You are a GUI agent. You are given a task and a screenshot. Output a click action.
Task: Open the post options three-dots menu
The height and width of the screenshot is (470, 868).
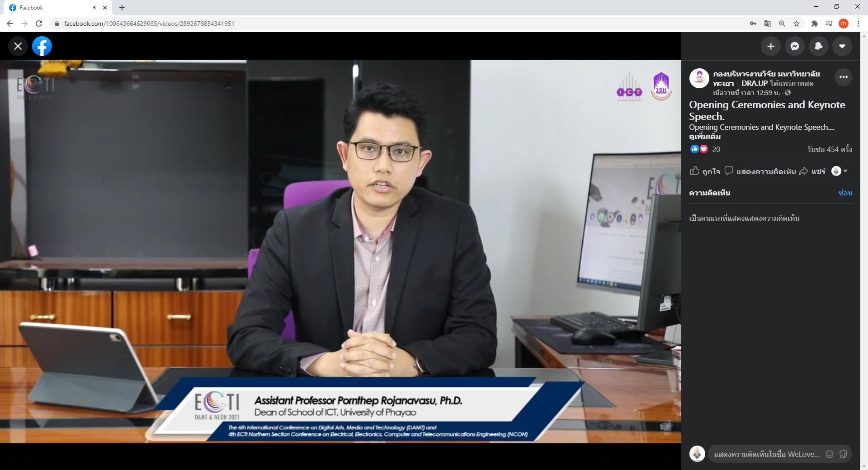coord(844,77)
